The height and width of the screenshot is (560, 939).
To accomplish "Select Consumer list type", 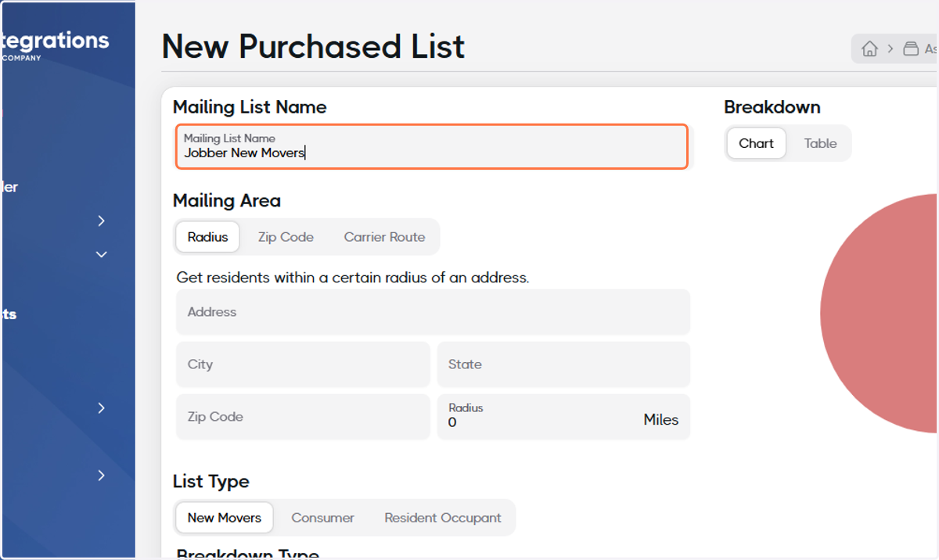I will coord(322,518).
